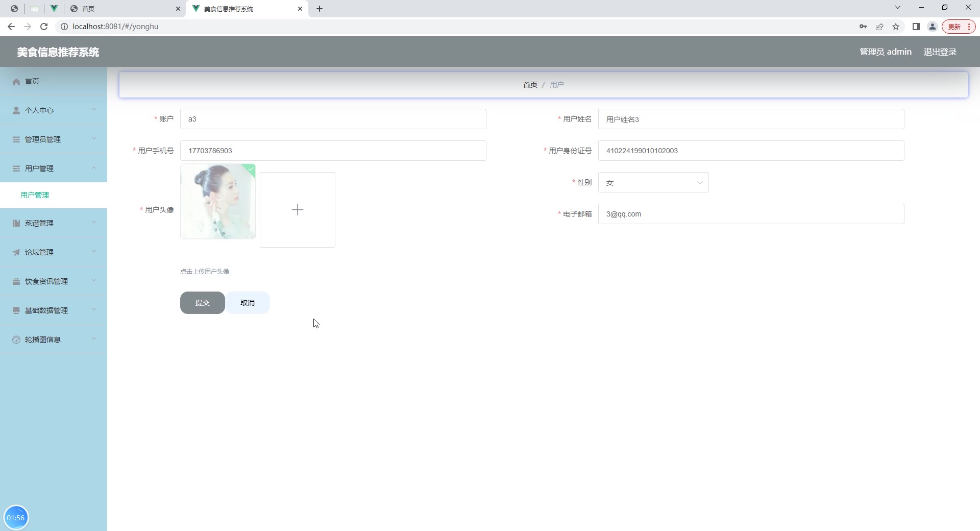The image size is (980, 531).
Task: Click the 提交 submit button
Action: click(203, 303)
